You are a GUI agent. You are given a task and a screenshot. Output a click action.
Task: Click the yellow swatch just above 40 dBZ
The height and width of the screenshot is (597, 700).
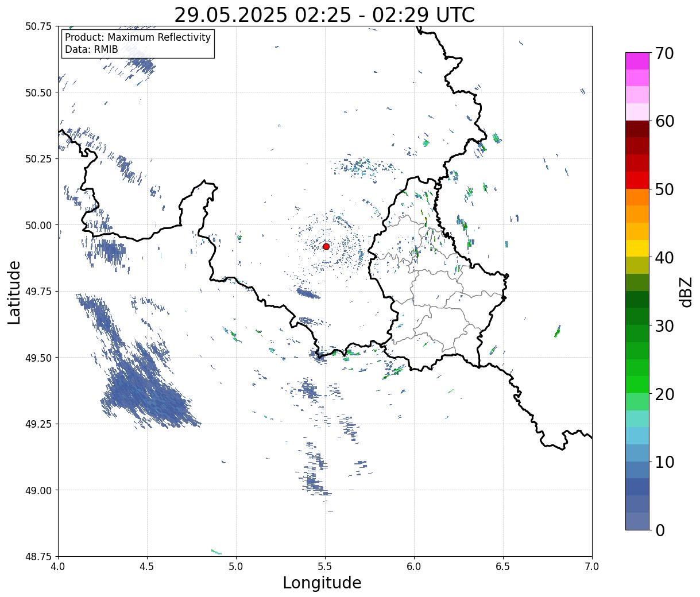637,249
